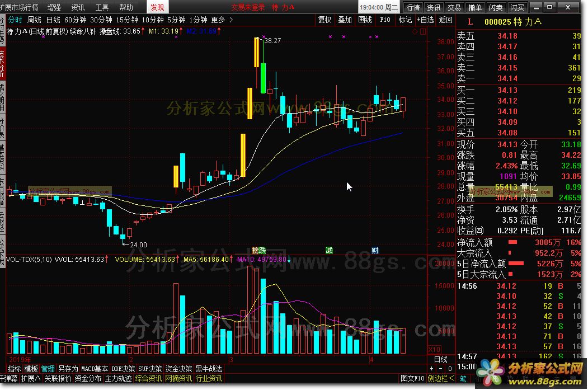Click the blue 财 marker on the chart
The height and width of the screenshot is (390, 588).
coord(375,250)
